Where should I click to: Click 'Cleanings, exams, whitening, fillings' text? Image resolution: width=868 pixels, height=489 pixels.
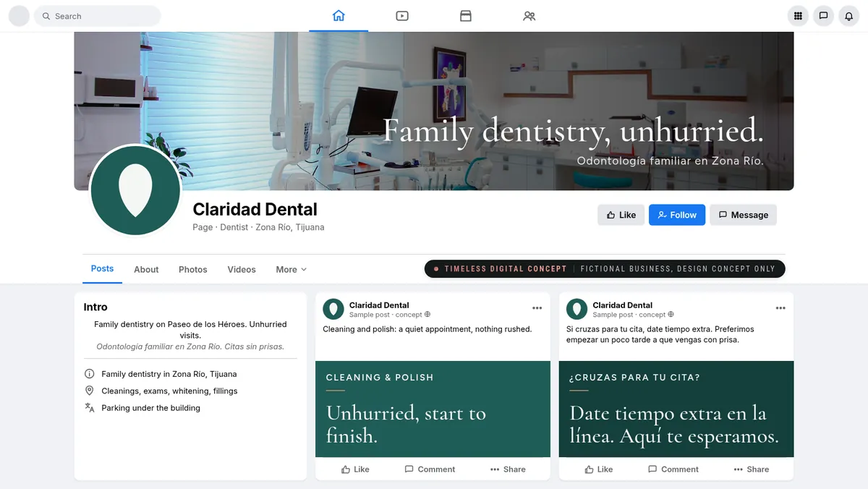coord(169,391)
